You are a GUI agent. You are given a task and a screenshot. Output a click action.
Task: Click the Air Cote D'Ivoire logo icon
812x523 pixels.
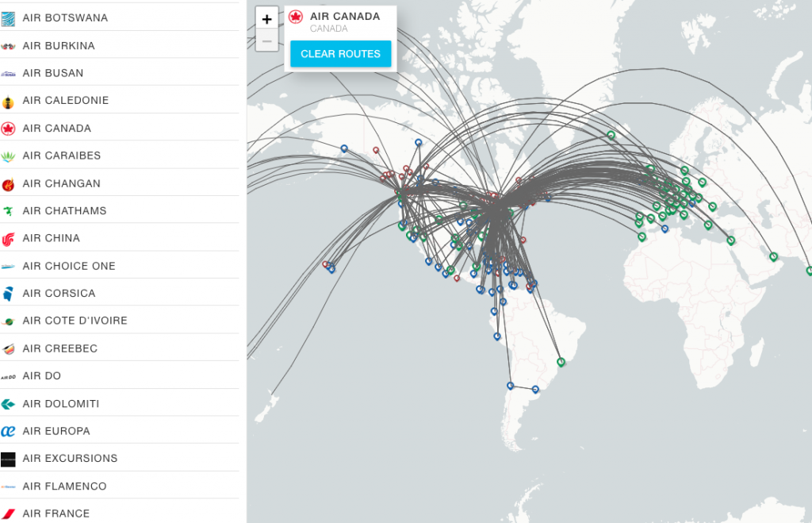[8, 321]
